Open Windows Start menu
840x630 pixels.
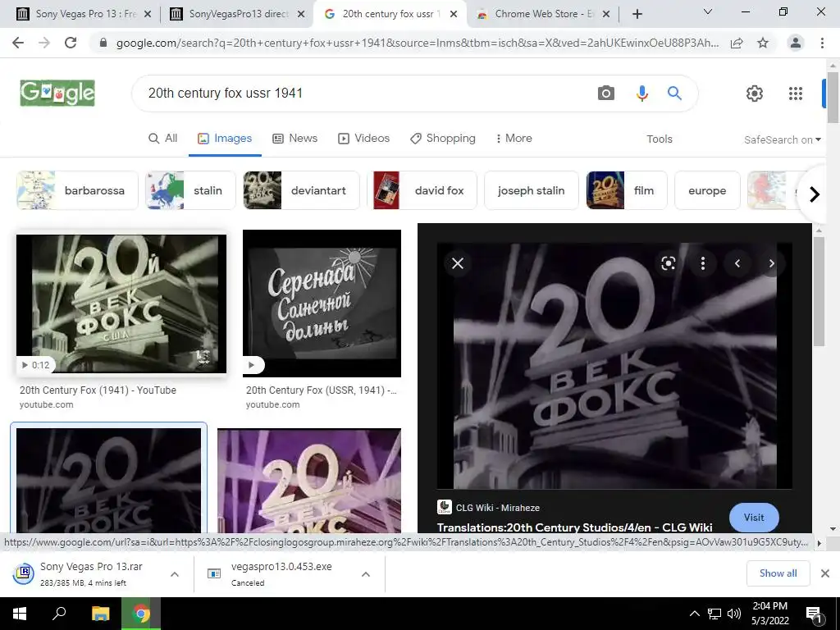point(20,614)
